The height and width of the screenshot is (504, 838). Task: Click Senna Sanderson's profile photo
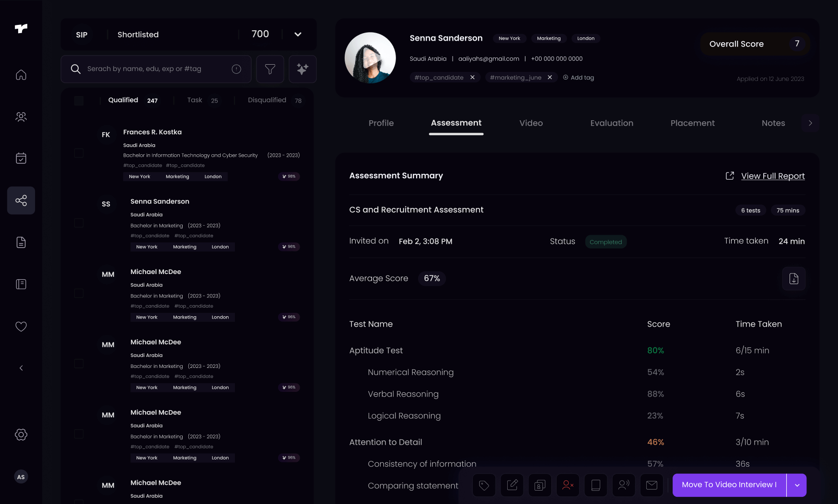click(x=370, y=58)
